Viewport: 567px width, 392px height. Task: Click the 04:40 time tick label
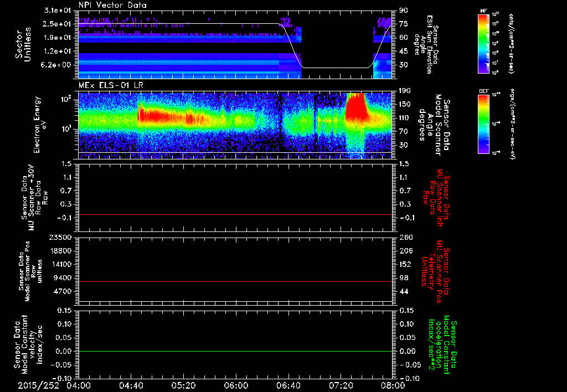[x=131, y=385]
